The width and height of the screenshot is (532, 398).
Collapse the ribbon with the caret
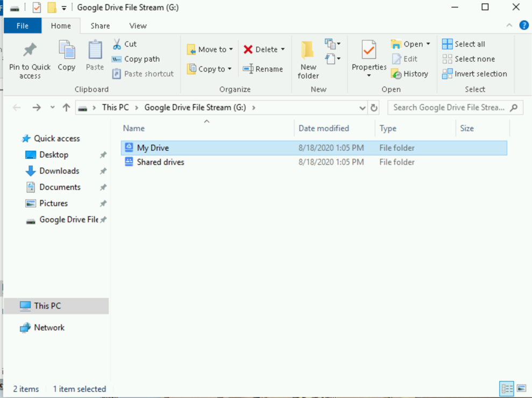[509, 25]
